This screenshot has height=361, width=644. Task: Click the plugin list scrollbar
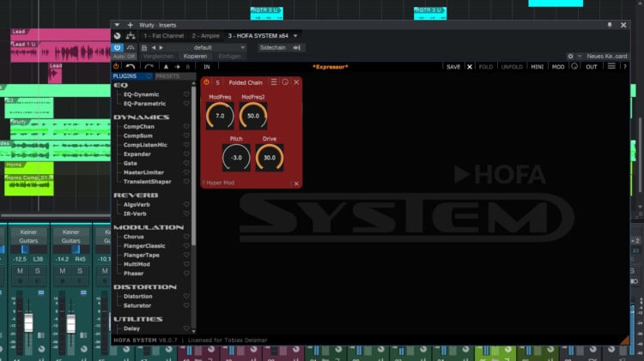193,165
